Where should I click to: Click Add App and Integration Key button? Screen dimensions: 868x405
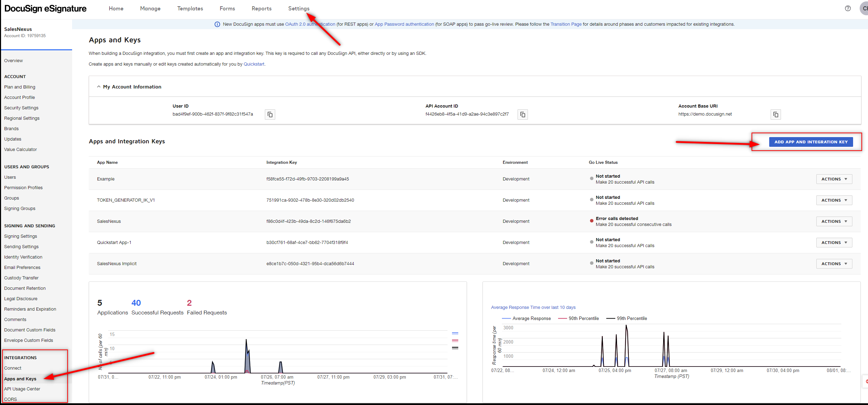pos(811,142)
